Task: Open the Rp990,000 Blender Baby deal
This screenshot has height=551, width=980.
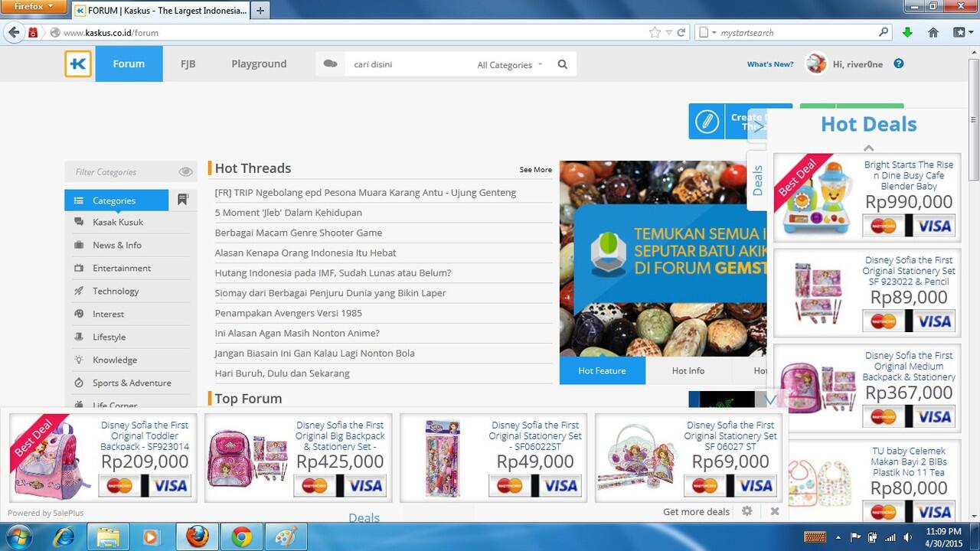Action: tap(868, 196)
